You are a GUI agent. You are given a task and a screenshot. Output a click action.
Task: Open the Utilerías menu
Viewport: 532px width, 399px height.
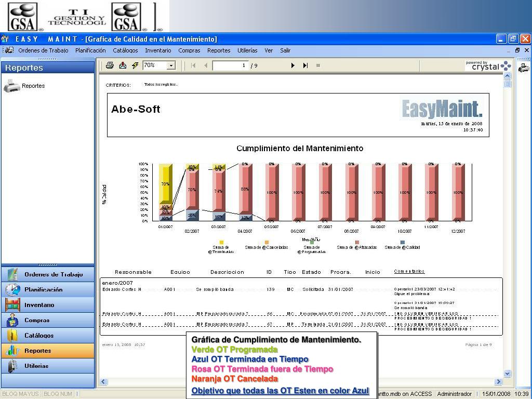[247, 50]
